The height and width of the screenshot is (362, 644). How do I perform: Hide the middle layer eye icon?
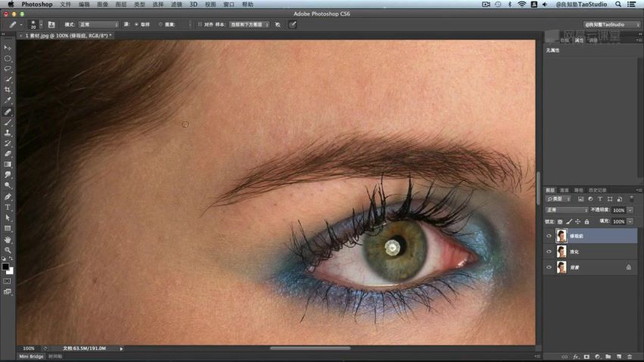(549, 251)
